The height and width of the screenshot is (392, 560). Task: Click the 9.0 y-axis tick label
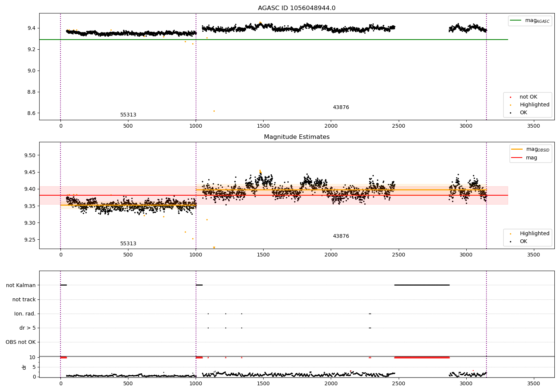[x=31, y=71]
